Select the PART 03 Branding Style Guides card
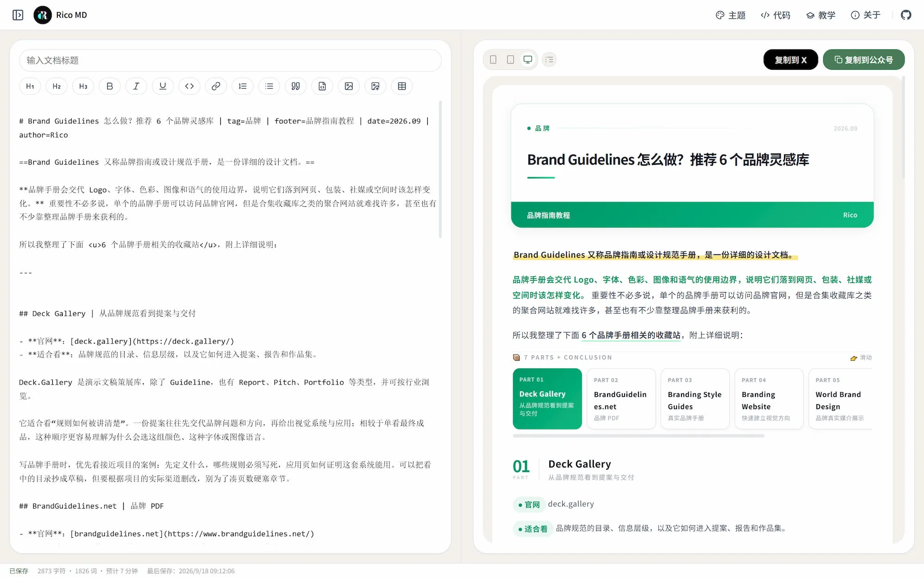This screenshot has height=578, width=924. [695, 399]
